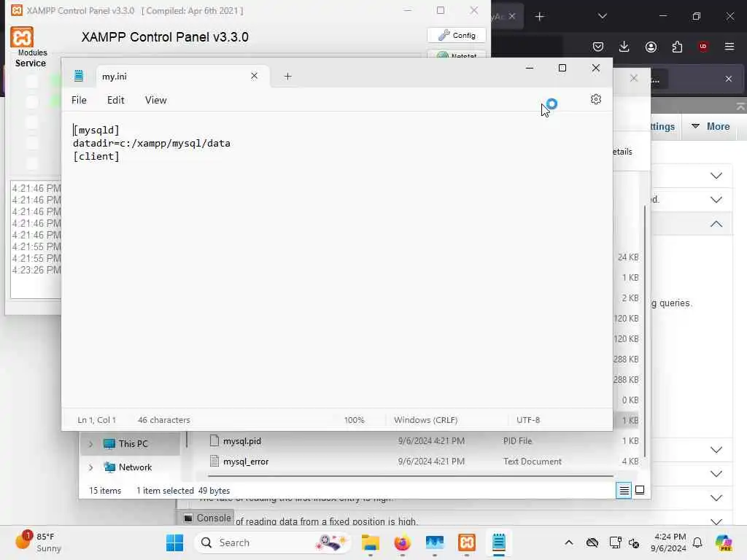Close the my.ini tab
The height and width of the screenshot is (560, 747).
point(254,76)
